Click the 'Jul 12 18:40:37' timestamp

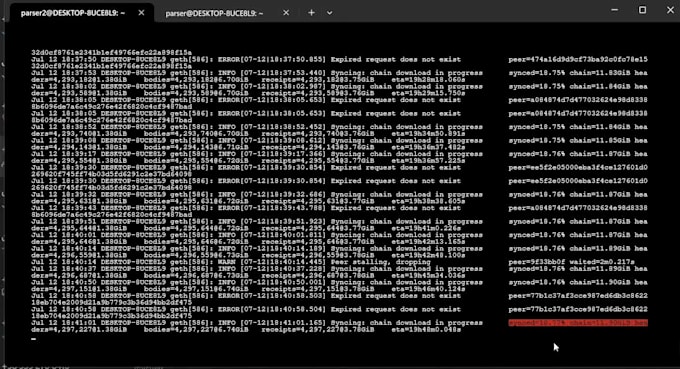[x=64, y=269]
